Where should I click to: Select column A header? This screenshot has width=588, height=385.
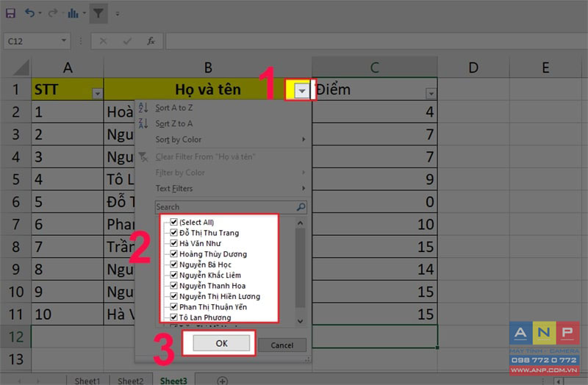pyautogui.click(x=68, y=68)
